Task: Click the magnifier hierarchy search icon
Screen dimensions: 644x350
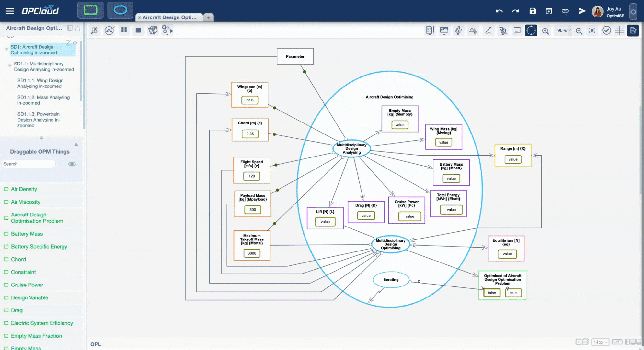Action: [95, 30]
